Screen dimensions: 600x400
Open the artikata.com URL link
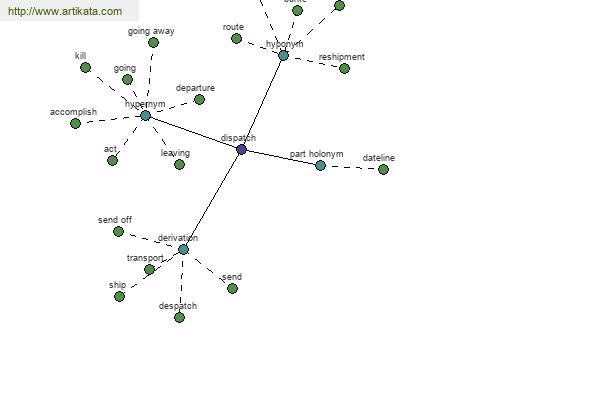pyautogui.click(x=65, y=12)
